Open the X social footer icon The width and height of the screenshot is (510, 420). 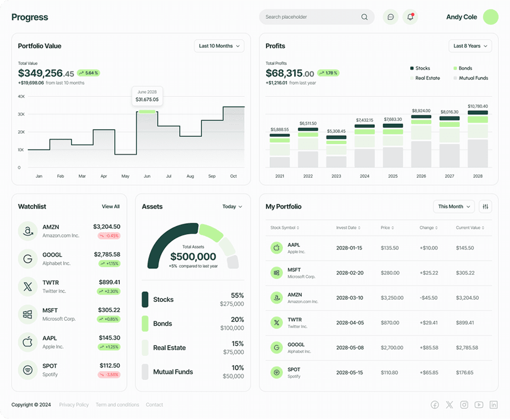tap(449, 404)
